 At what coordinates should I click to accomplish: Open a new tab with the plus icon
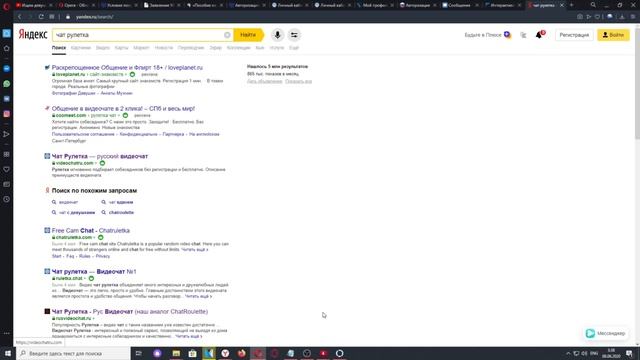571,5
